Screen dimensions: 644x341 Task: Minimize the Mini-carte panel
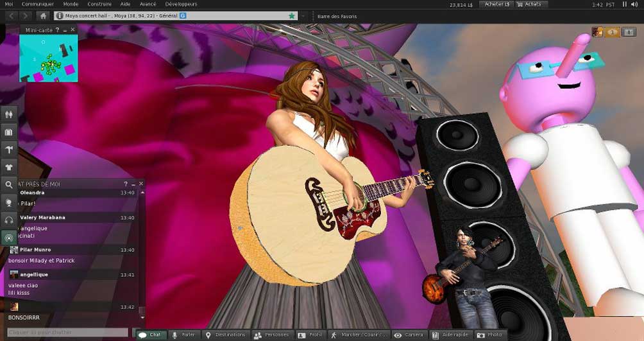pos(66,30)
